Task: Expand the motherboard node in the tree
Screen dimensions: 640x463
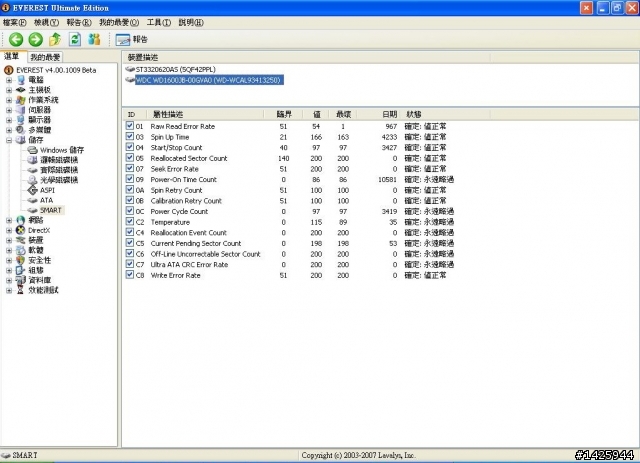Action: point(9,90)
